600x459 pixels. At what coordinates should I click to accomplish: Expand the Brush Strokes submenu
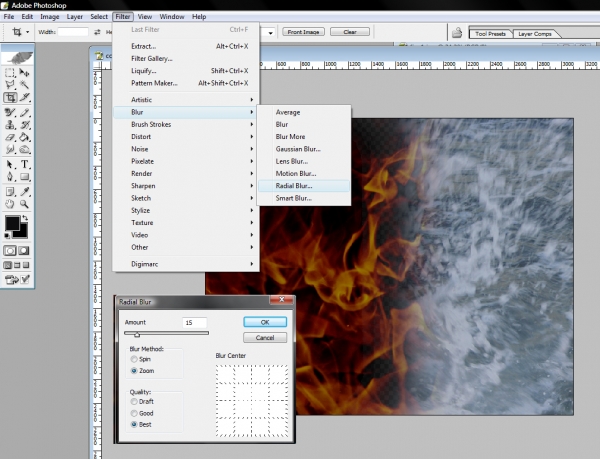coord(186,124)
